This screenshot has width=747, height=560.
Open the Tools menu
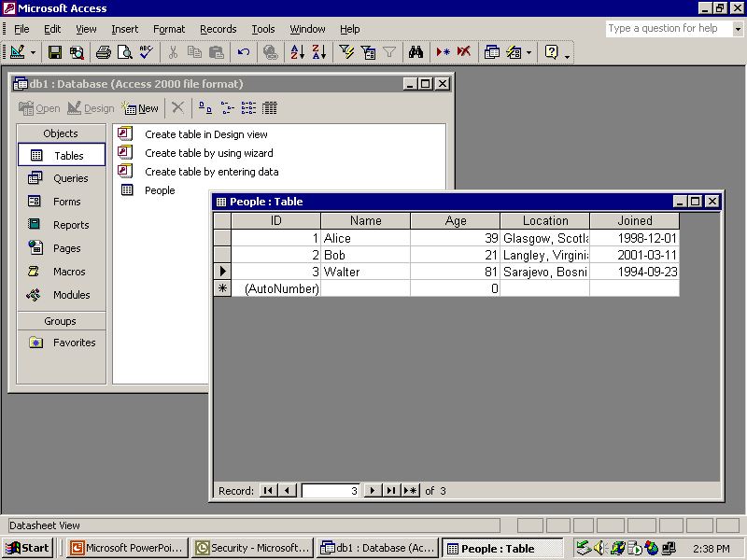[x=263, y=29]
